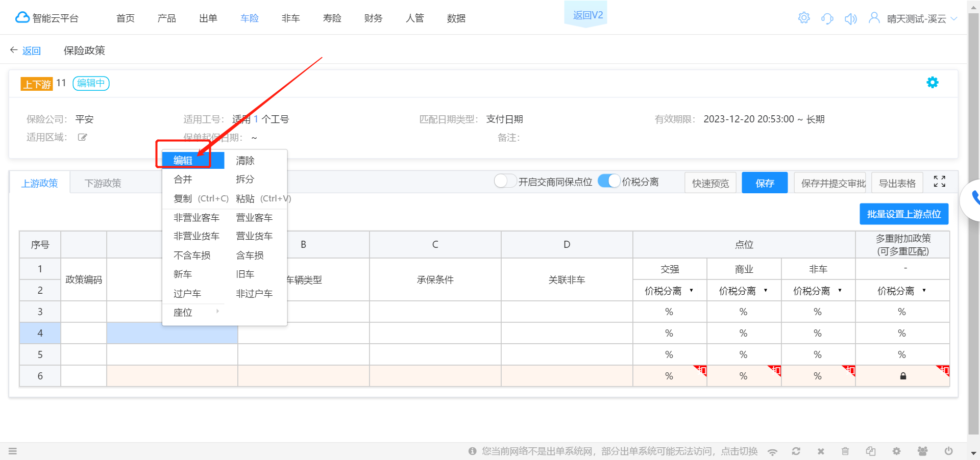Click the 商业 percent cell in row 5

[744, 354]
